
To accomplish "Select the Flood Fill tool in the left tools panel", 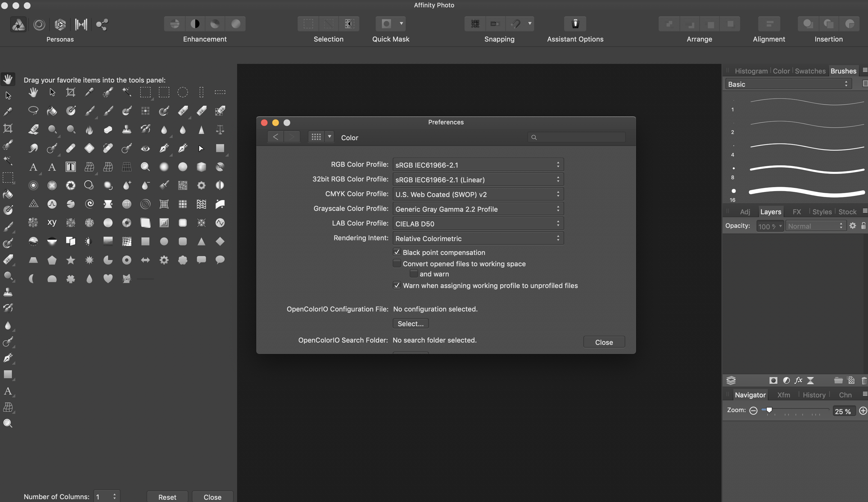I will [x=8, y=194].
